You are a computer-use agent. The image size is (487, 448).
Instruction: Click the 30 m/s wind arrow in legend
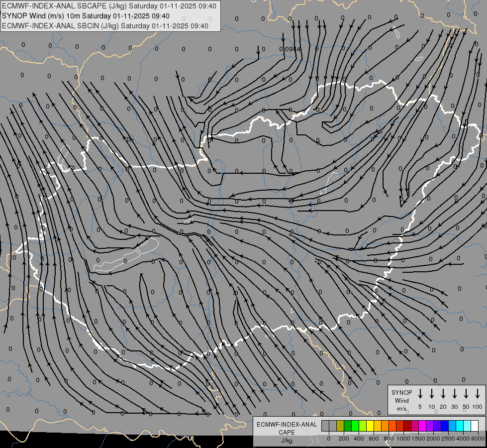click(x=454, y=394)
